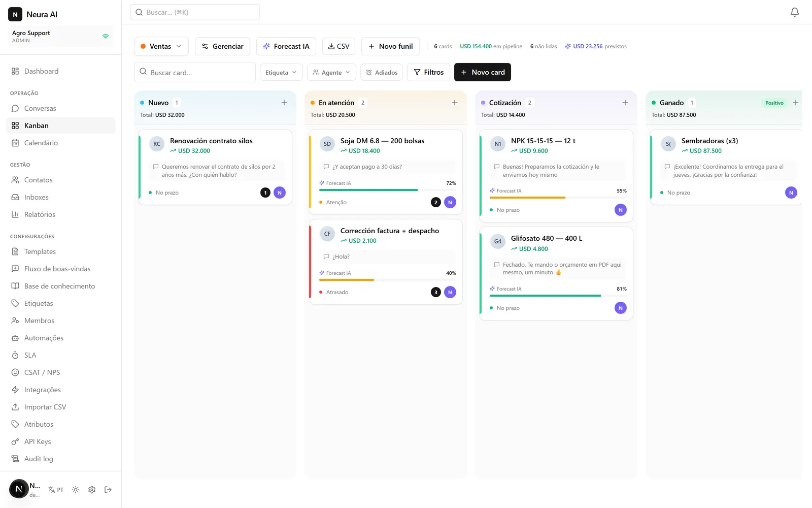
Task: Click the logout icon
Action: click(x=108, y=490)
